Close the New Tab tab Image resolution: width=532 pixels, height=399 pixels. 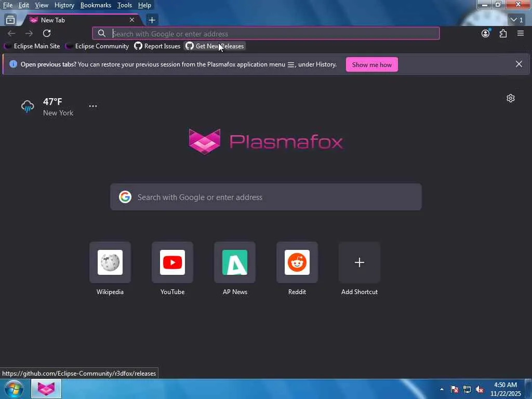click(x=131, y=20)
